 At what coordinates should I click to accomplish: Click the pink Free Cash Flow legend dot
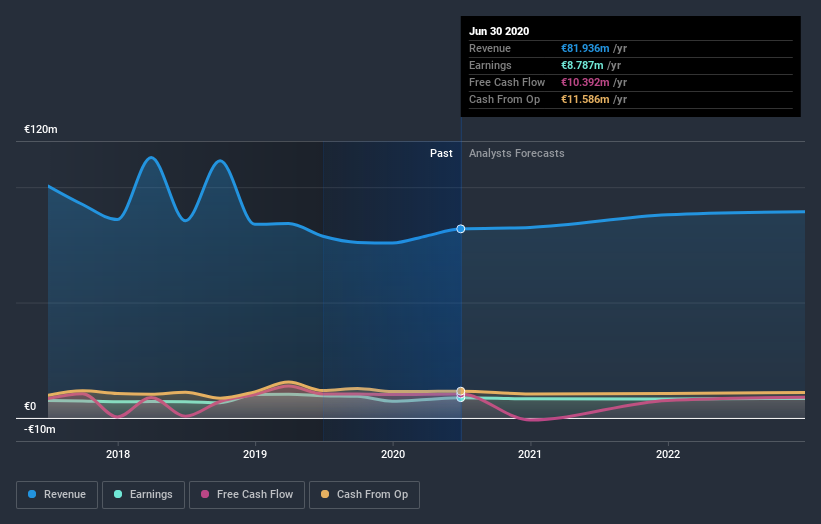(205, 494)
